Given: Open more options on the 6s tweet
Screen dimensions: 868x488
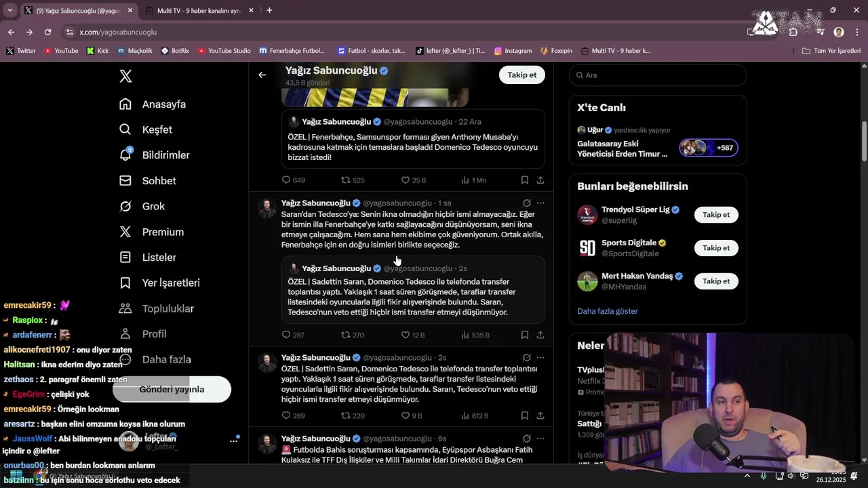Looking at the screenshot, I should point(540,439).
